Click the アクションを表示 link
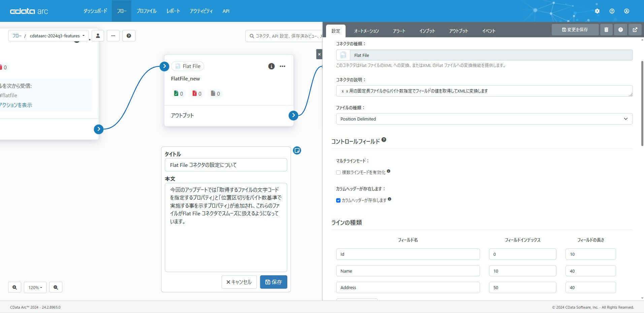644x313 pixels. tap(16, 105)
